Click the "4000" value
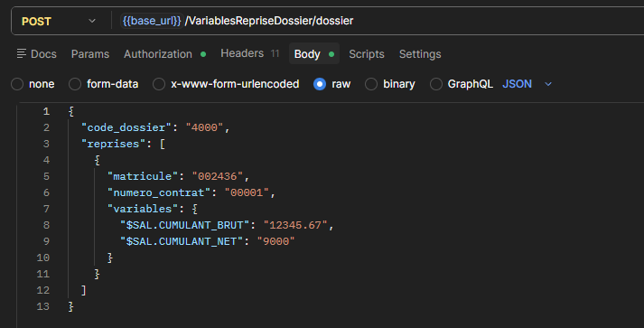Image resolution: width=644 pixels, height=328 pixels. [x=204, y=127]
